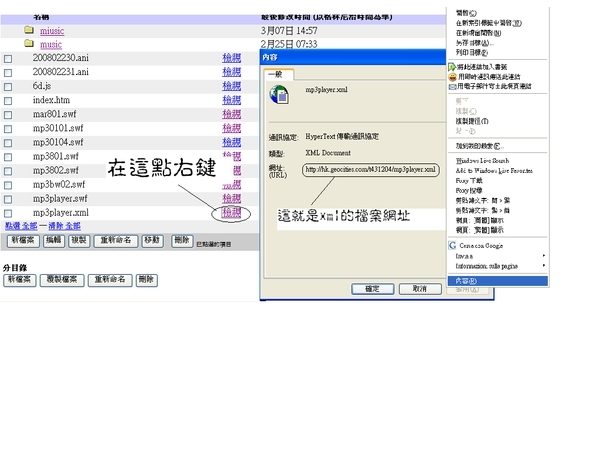Choose Foxy 下載 from the context menu
This screenshot has width=600, height=450.
[x=469, y=181]
